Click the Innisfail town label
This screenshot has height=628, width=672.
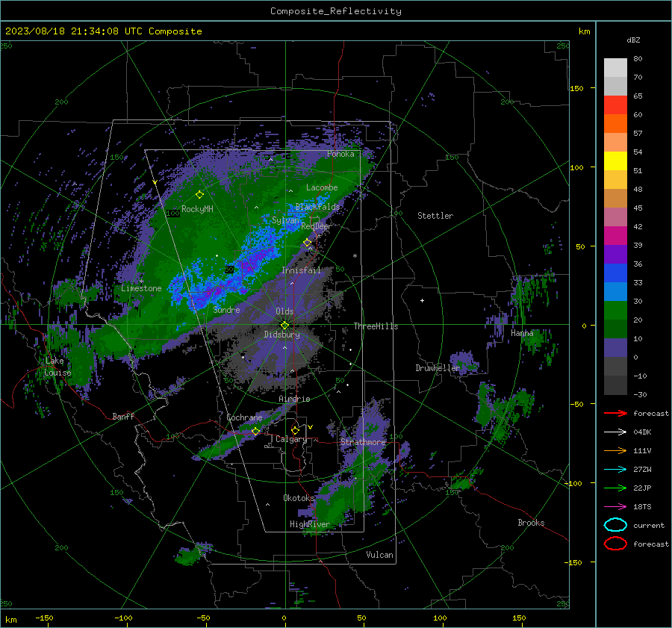coord(301,270)
